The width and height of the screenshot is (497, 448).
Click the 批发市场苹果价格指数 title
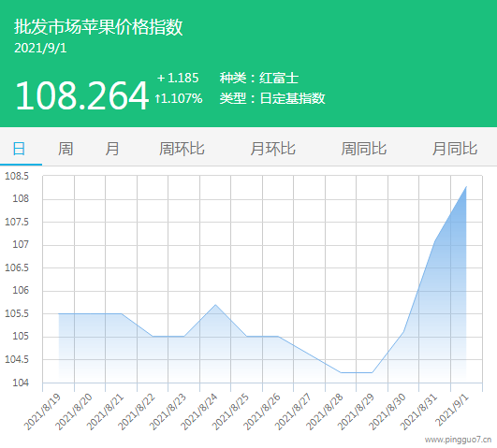[98, 26]
